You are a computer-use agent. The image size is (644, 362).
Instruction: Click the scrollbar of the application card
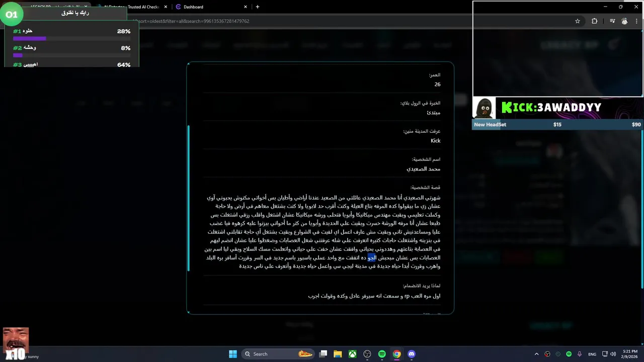(x=189, y=198)
